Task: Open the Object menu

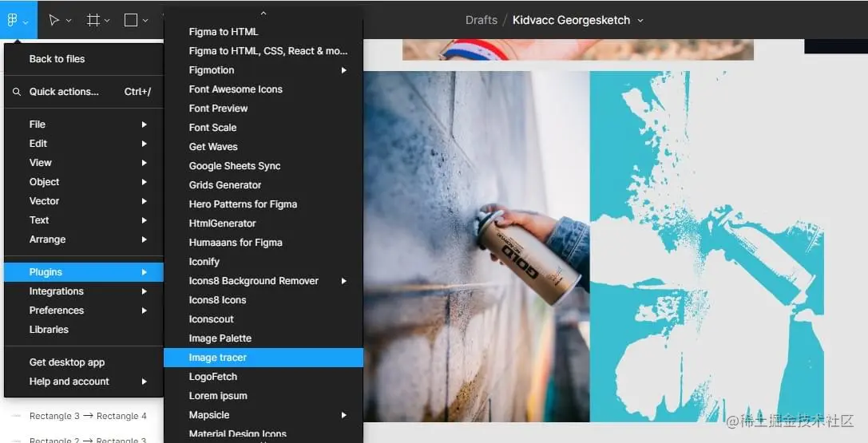Action: [x=84, y=181]
